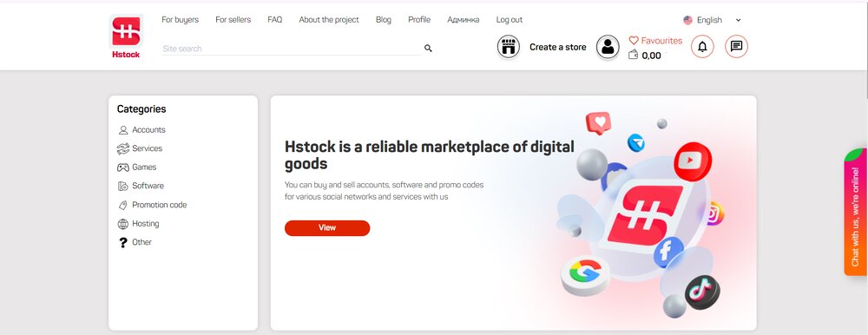Click the Hstock marketplace banner heading

pyautogui.click(x=430, y=155)
